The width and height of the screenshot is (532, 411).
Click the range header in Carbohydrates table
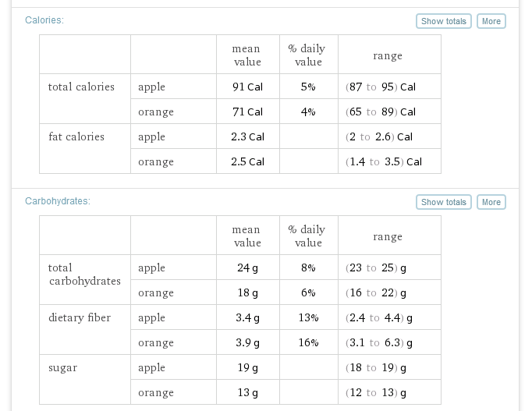(388, 236)
